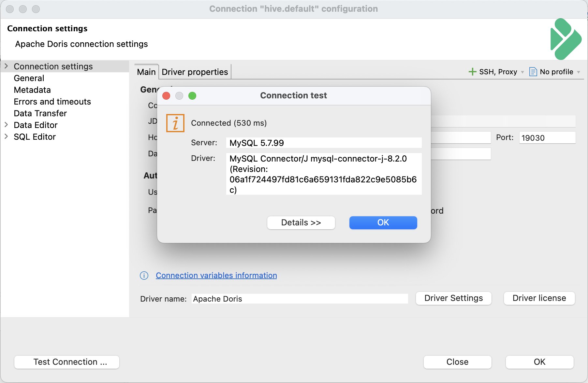588x383 pixels.
Task: Click the Driver Settings button
Action: point(454,298)
